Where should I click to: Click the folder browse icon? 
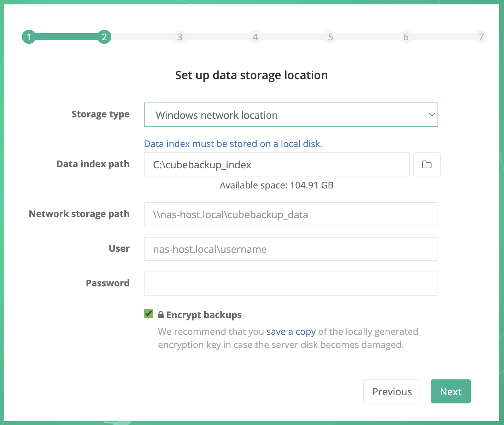pyautogui.click(x=427, y=164)
